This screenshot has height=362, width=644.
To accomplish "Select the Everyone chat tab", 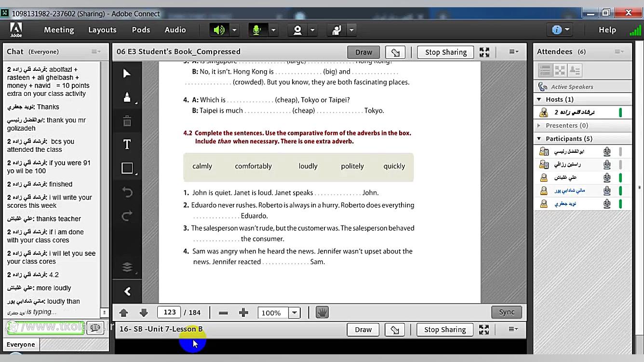I will (21, 345).
